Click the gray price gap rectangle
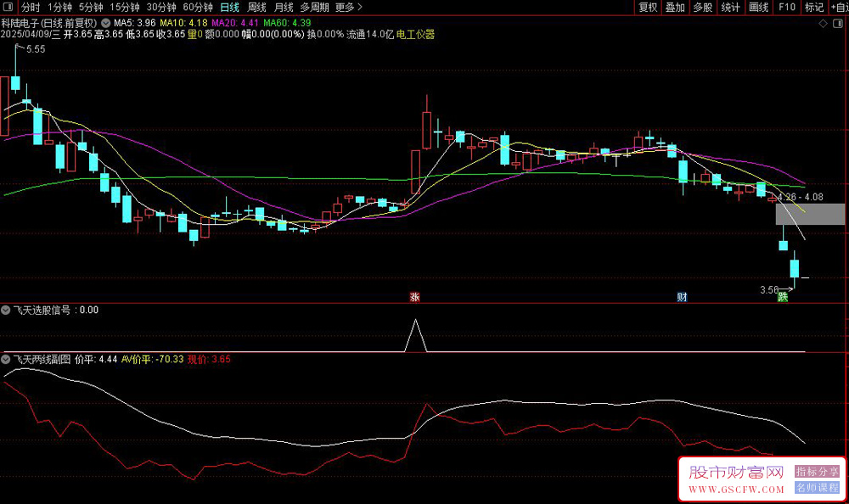Viewport: 849px width, 504px height. click(x=810, y=215)
